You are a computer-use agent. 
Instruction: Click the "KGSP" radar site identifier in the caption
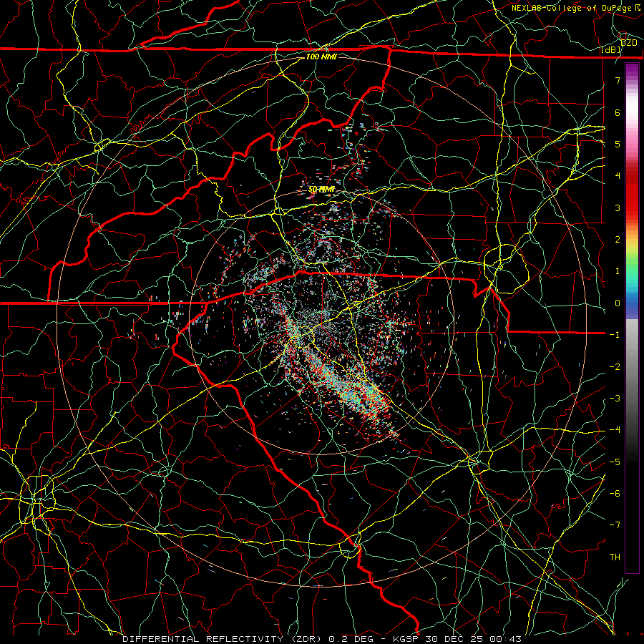[x=406, y=639]
